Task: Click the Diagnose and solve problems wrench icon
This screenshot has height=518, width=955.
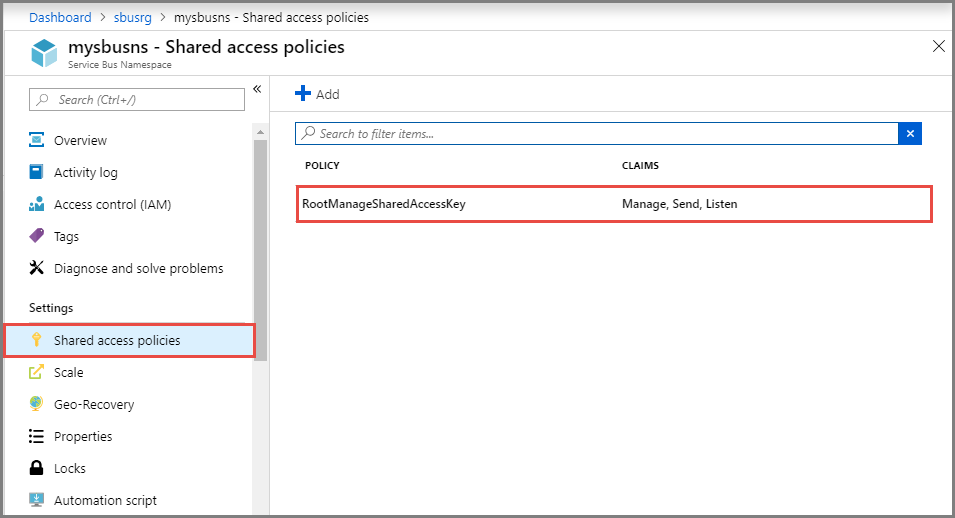Action: coord(37,268)
